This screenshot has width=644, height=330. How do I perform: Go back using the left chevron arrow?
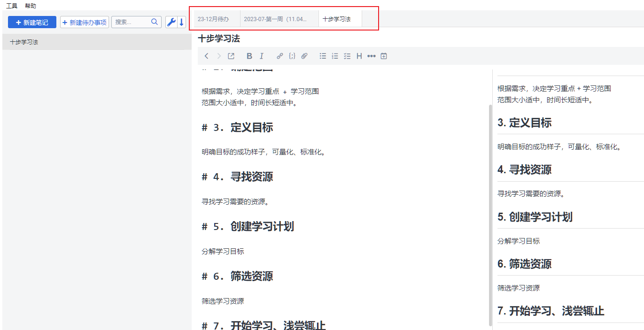click(x=206, y=56)
